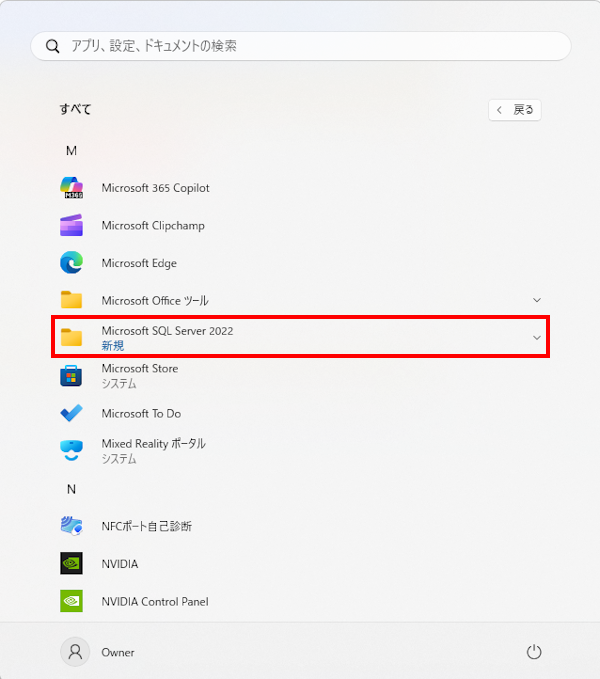Click the search magnifier icon

click(53, 46)
